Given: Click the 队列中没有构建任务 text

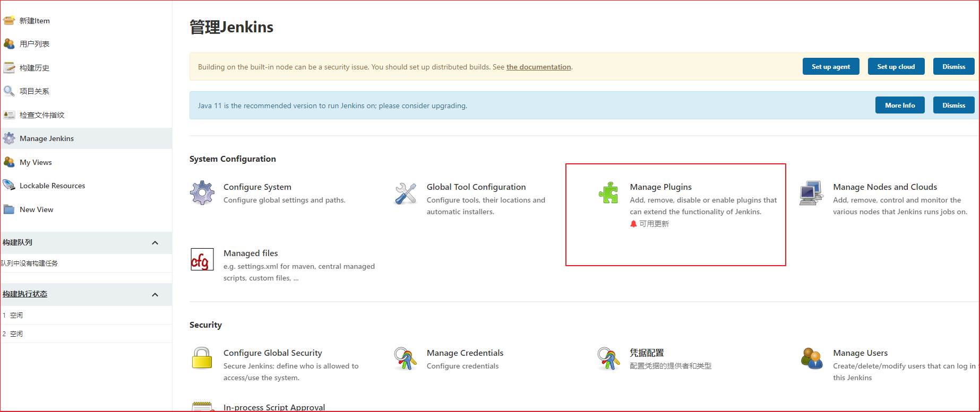Looking at the screenshot, I should coord(29,263).
